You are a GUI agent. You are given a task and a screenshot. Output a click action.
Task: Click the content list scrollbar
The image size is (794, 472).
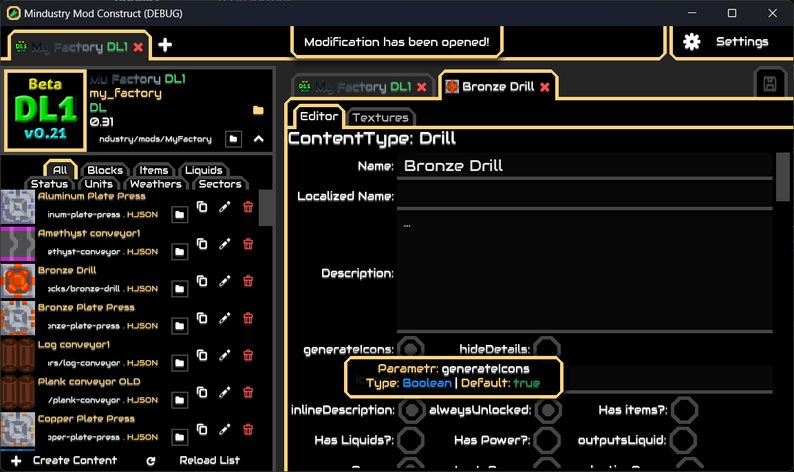click(265, 208)
